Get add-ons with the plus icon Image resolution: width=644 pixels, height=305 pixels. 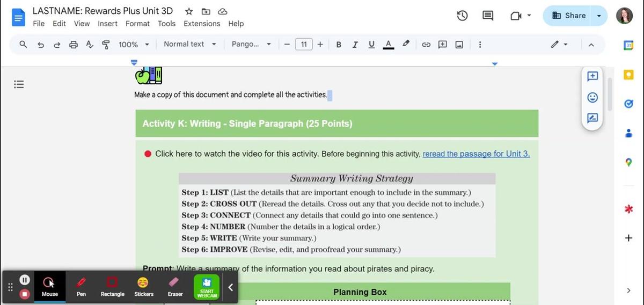[x=628, y=238]
